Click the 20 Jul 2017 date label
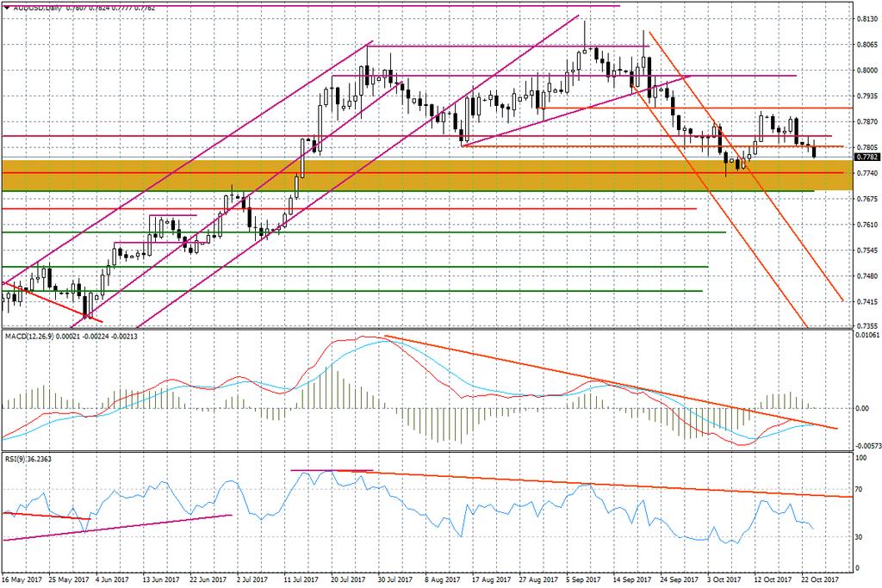882x588 pixels. [348, 579]
